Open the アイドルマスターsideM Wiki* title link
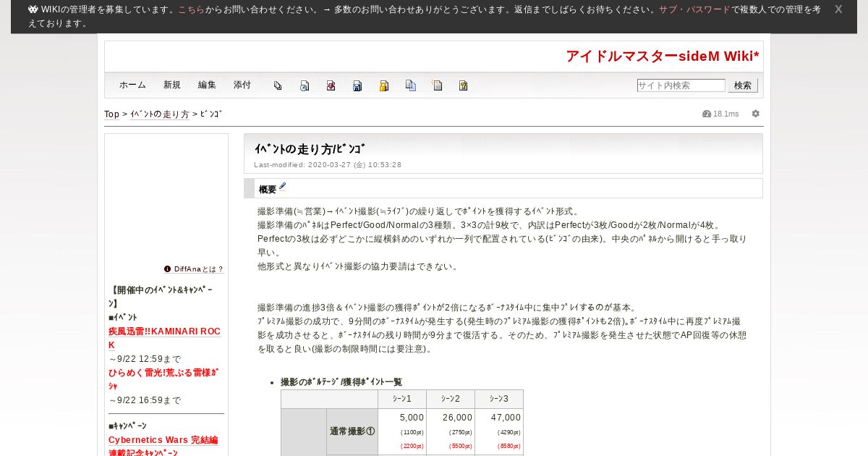 pyautogui.click(x=663, y=56)
